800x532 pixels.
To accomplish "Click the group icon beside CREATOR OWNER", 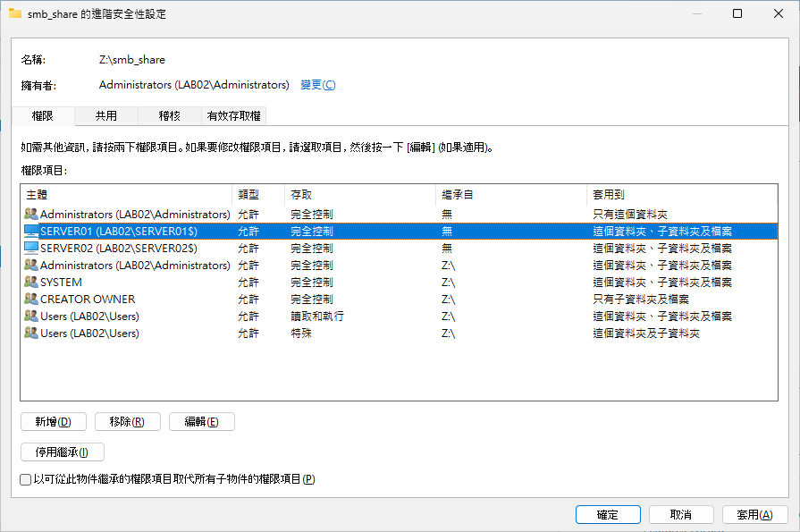I will (x=31, y=299).
